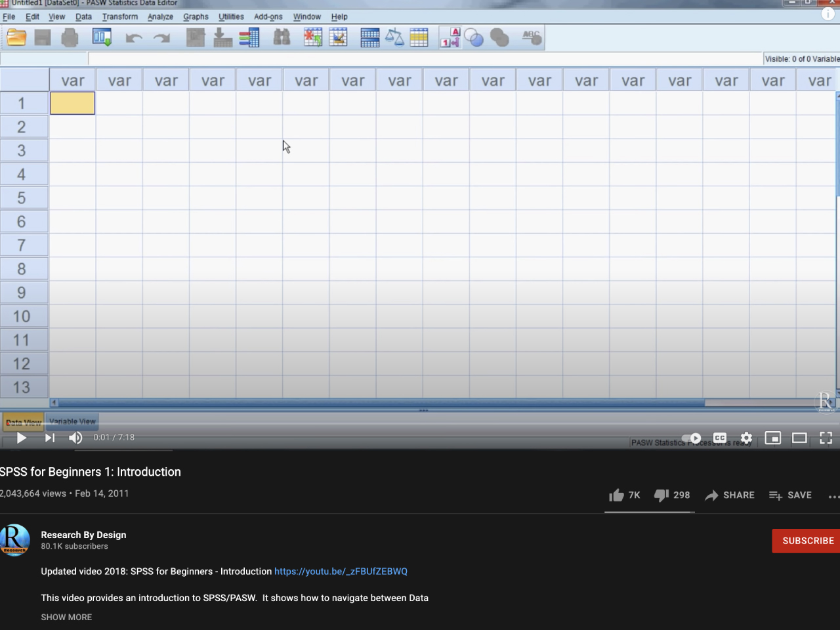
Task: Switch to the Variable View tab
Action: point(72,421)
